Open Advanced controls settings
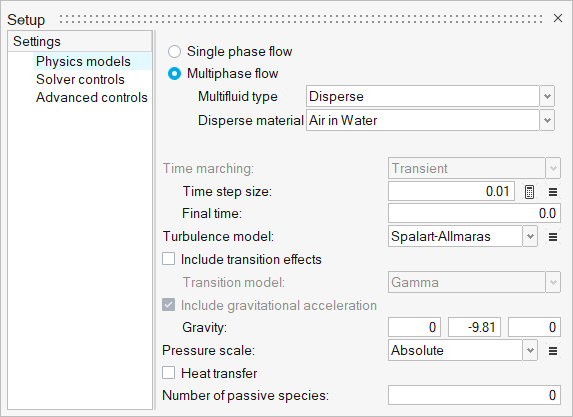The height and width of the screenshot is (417, 573). pyautogui.click(x=92, y=98)
